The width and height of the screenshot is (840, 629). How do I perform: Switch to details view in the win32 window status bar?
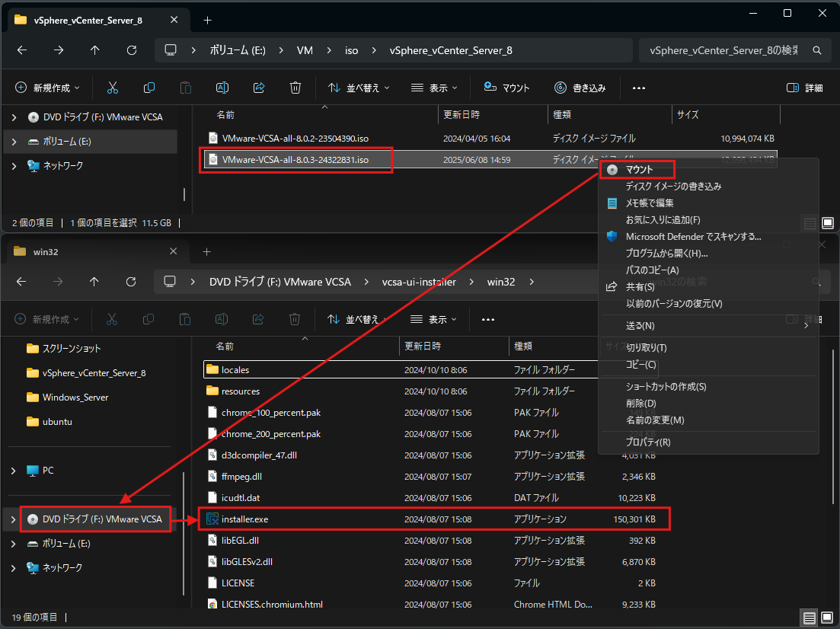click(810, 618)
